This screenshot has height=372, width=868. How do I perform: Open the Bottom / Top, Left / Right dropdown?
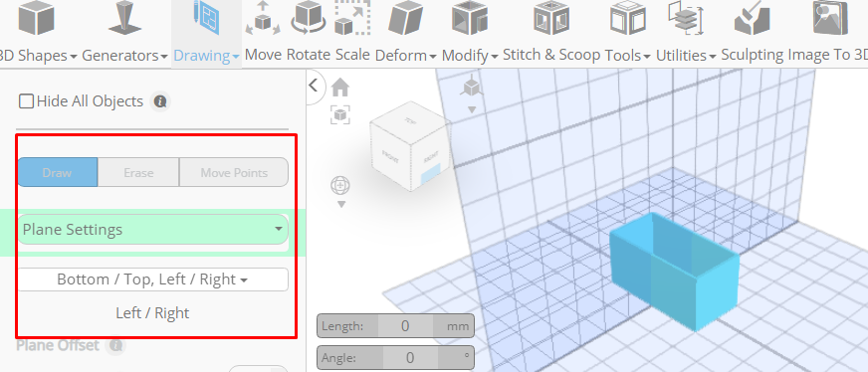pos(152,279)
